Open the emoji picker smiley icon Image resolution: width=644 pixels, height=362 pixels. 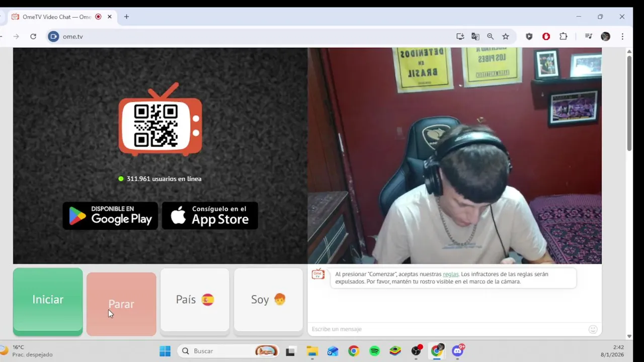pos(593,329)
